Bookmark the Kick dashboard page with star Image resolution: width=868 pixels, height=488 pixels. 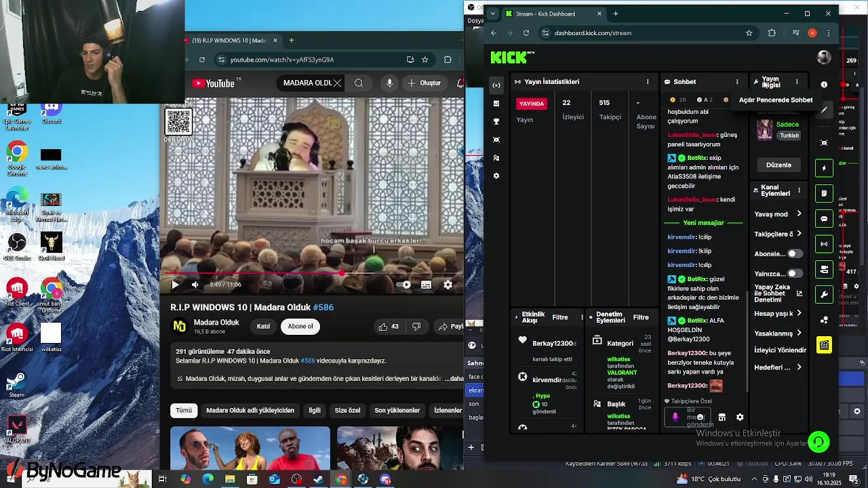click(x=749, y=33)
